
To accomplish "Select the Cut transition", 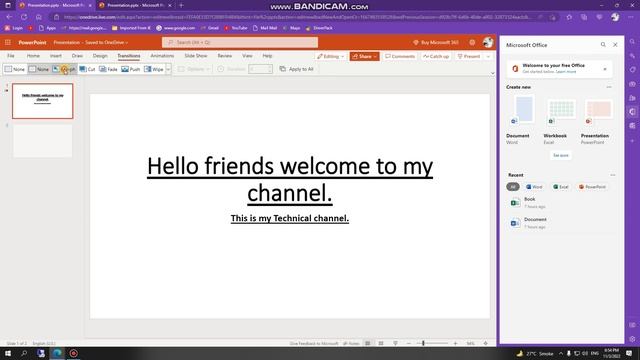I will point(87,69).
